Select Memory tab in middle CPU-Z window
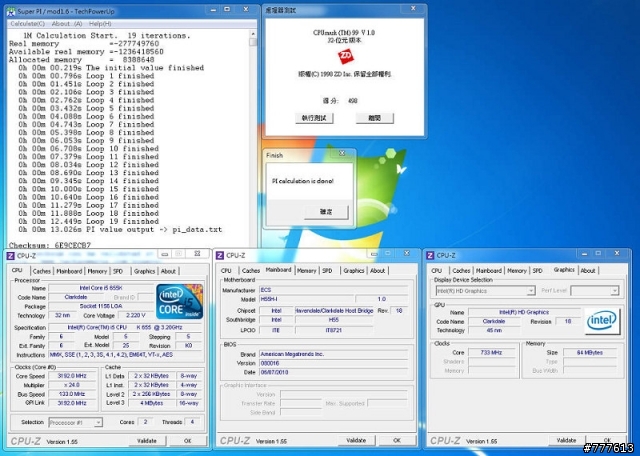The width and height of the screenshot is (640, 456). coord(307,271)
